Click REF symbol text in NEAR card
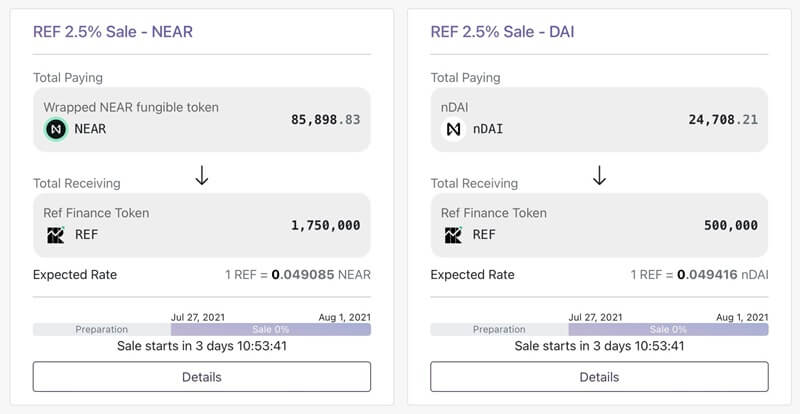This screenshot has height=414, width=800. (x=86, y=235)
